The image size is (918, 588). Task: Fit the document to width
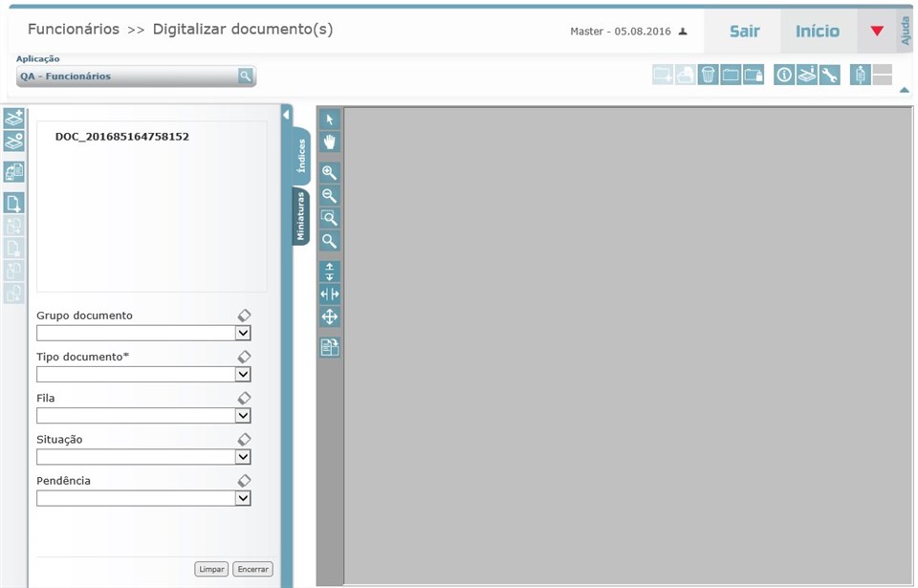click(329, 294)
